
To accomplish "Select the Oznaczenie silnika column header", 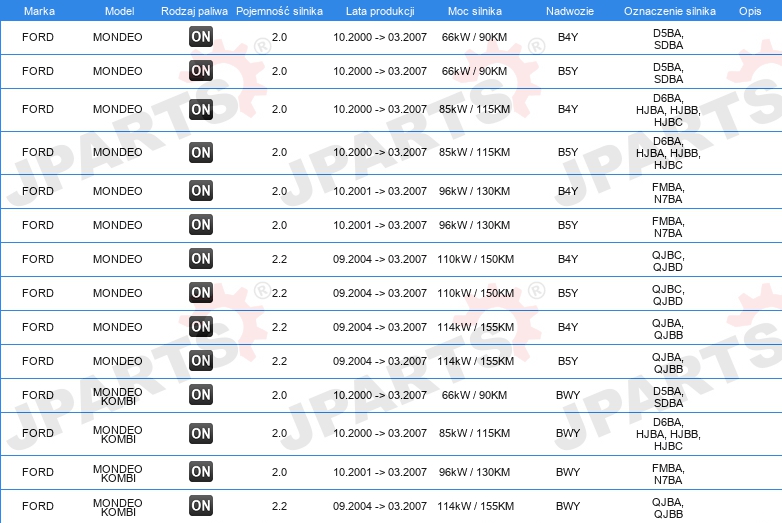I will pyautogui.click(x=670, y=11).
